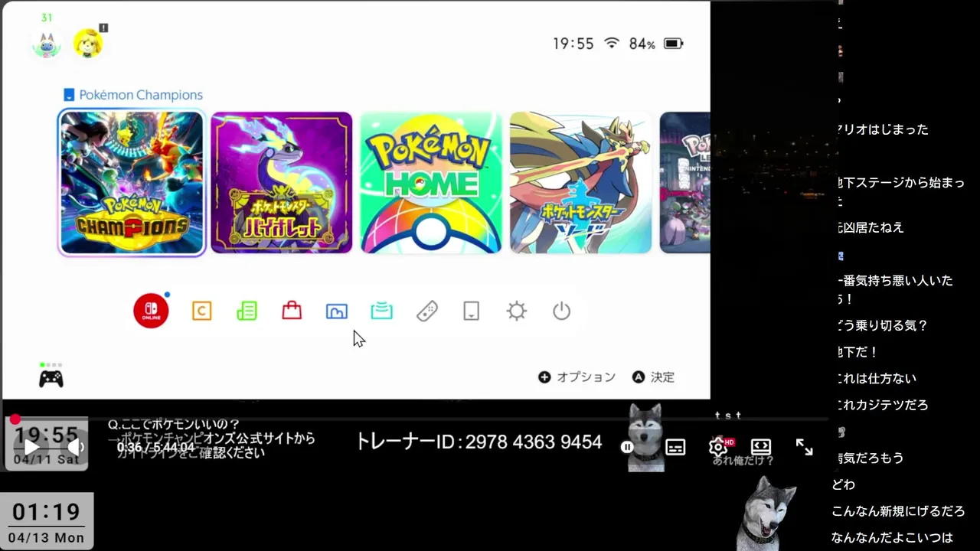This screenshot has width=980, height=551.
Task: Open the GameChat orange C icon
Action: (201, 311)
